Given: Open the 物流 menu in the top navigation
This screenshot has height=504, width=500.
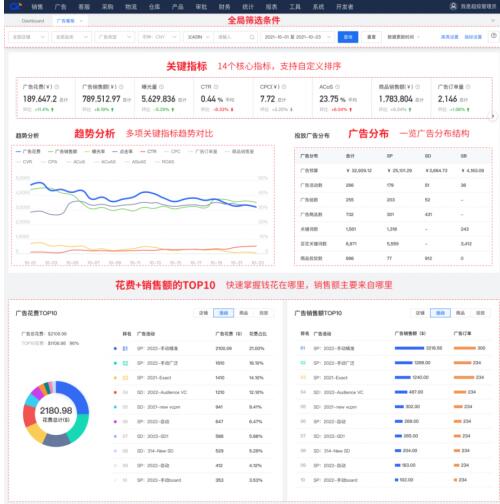Looking at the screenshot, I should 131,7.
